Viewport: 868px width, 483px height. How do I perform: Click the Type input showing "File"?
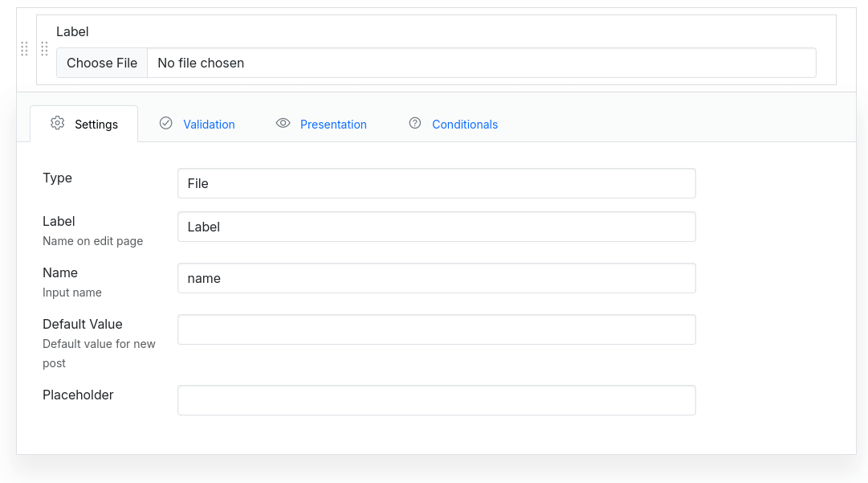436,183
